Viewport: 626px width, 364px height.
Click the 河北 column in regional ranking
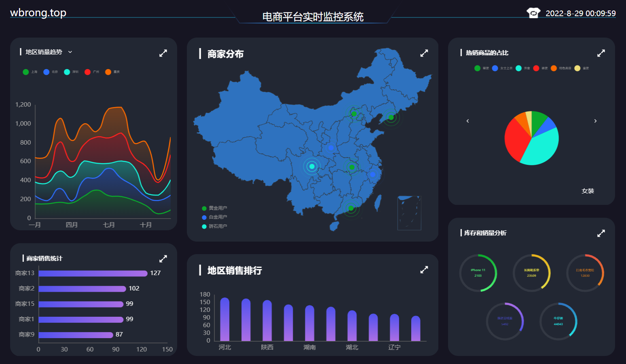pos(225,319)
